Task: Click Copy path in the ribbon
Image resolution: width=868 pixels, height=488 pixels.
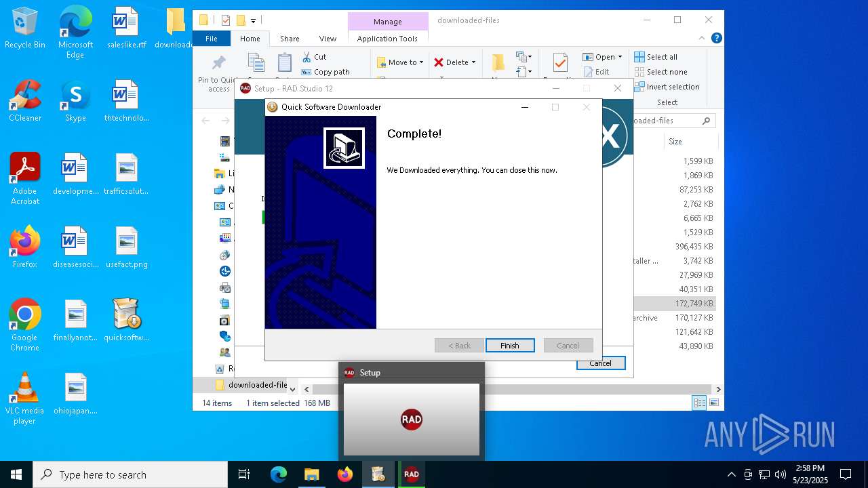Action: (x=325, y=72)
